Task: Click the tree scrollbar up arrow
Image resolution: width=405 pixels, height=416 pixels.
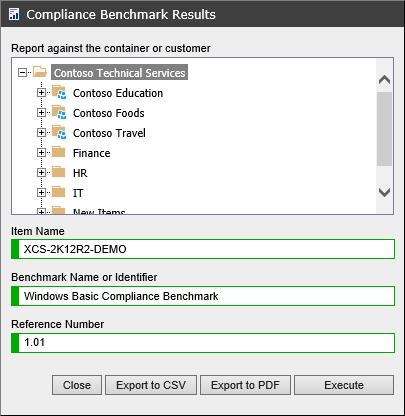Action: click(384, 80)
